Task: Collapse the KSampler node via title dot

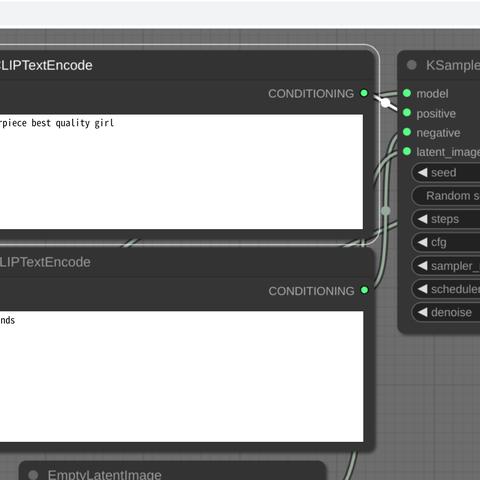Action: click(x=412, y=65)
